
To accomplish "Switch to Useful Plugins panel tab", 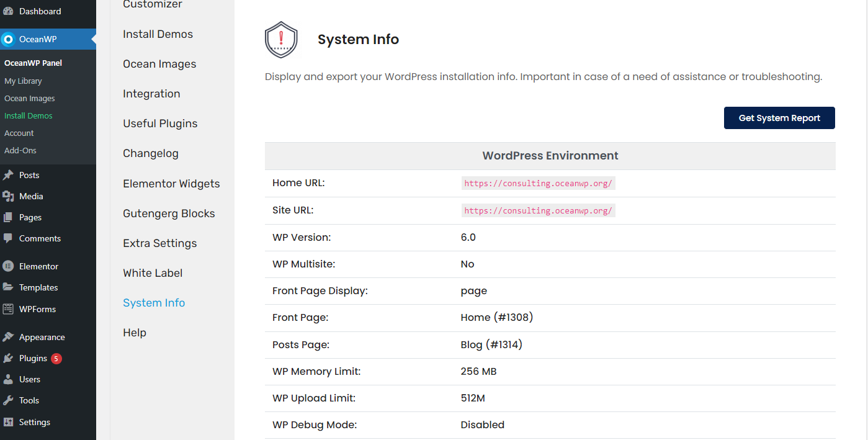I will click(160, 123).
